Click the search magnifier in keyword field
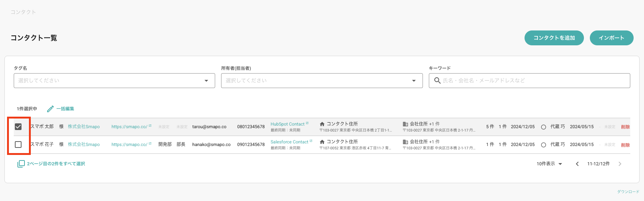The height and width of the screenshot is (201, 644). (x=437, y=81)
